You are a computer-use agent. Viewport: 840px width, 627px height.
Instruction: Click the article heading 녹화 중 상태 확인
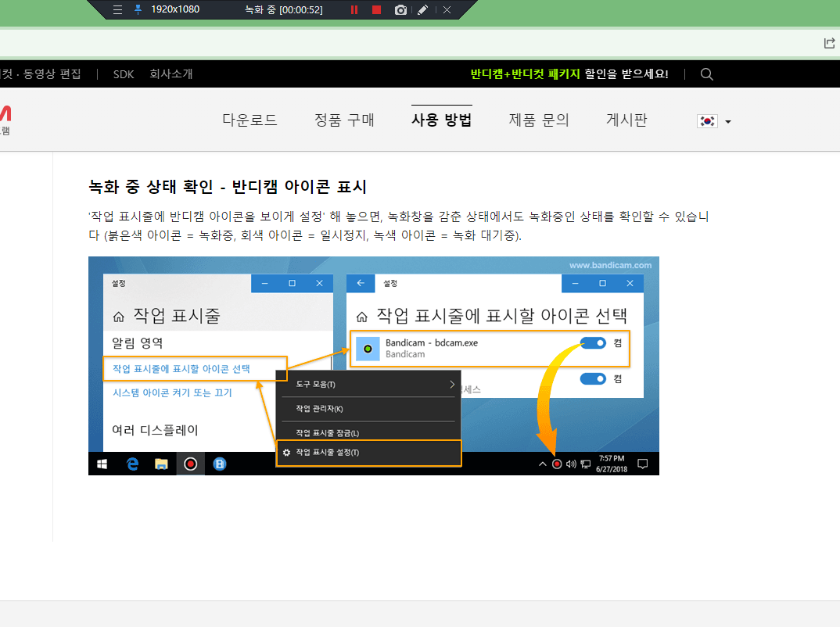[x=150, y=187]
